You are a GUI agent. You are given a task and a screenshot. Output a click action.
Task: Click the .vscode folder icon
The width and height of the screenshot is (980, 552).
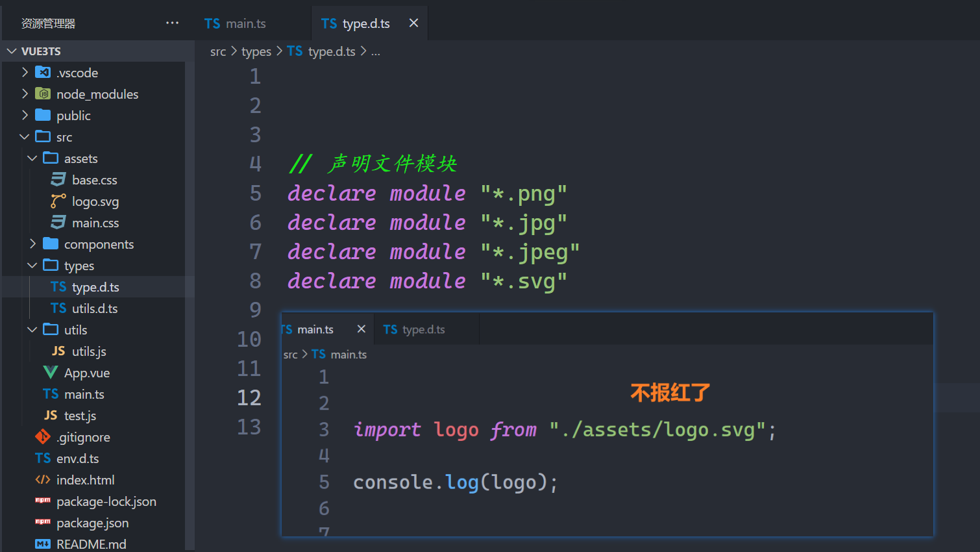43,72
